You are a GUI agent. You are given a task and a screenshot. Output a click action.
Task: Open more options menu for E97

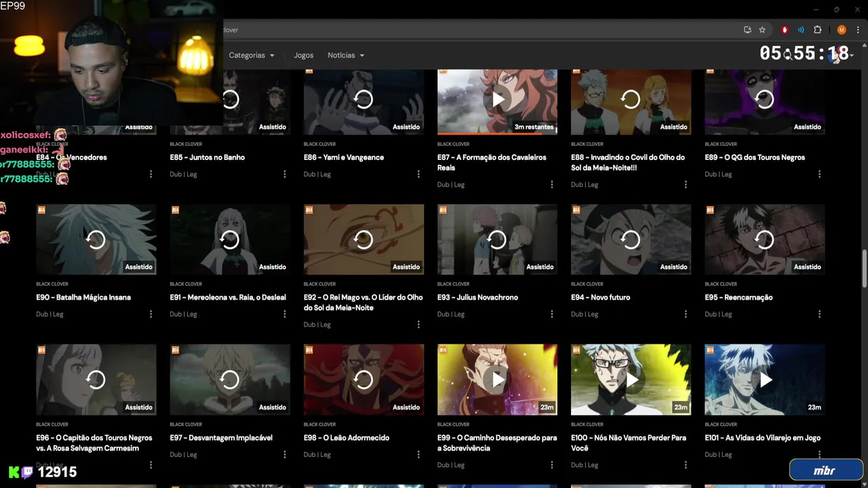tap(285, 454)
